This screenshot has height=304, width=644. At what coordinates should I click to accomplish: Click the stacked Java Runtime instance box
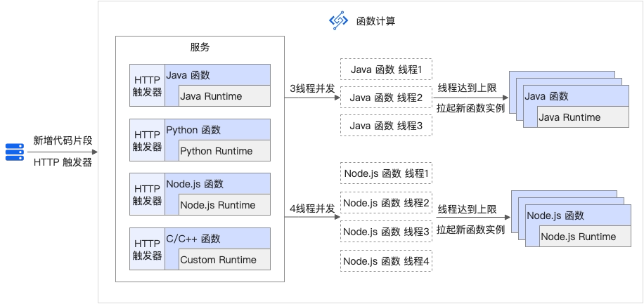coord(584,117)
